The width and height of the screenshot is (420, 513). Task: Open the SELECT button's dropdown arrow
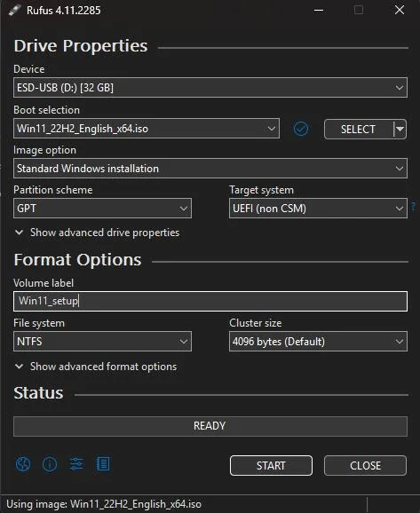[400, 129]
